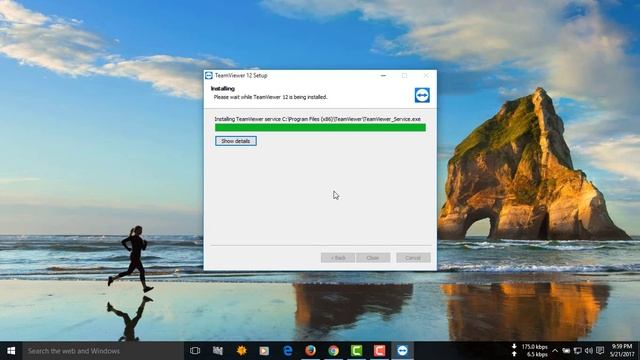The image size is (640, 360).
Task: Click the Installing TeamViewer service path text
Action: (318, 119)
